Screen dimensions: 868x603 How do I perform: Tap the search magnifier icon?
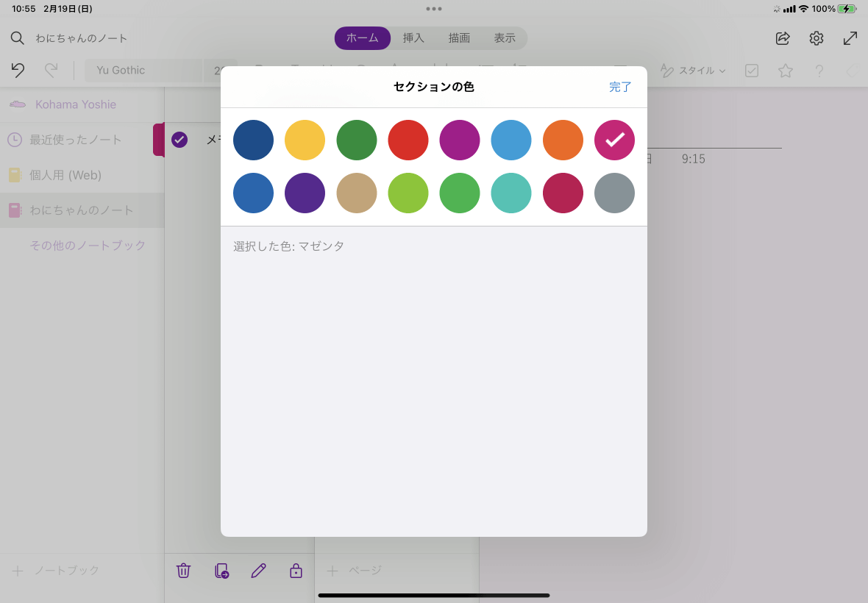(17, 38)
